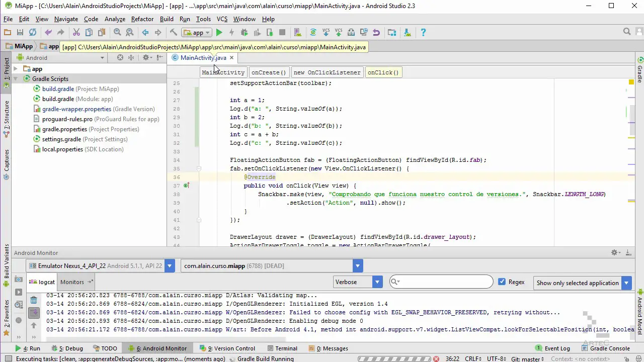
Task: Open the Verbose log level dropdown
Action: (x=376, y=282)
